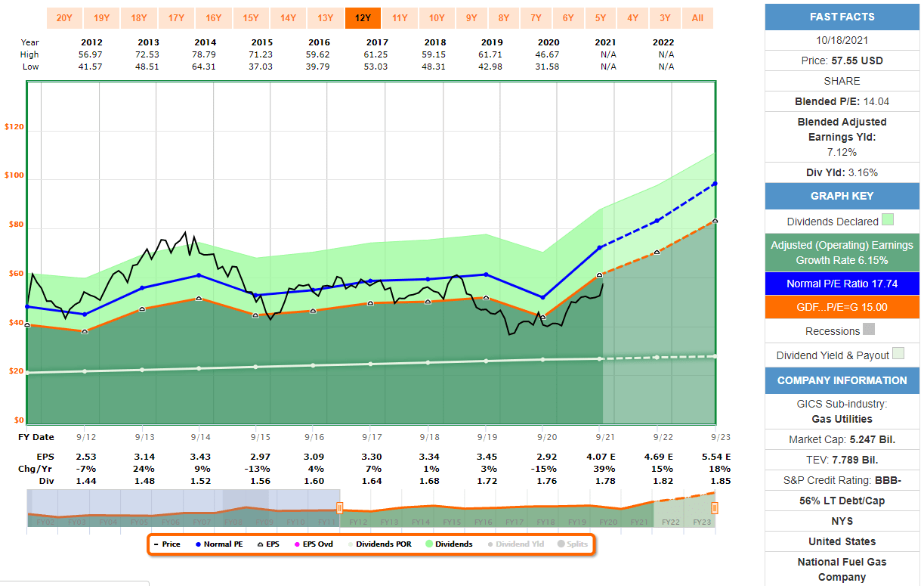924x586 pixels.
Task: Select the All timeframe tab
Action: (x=697, y=17)
